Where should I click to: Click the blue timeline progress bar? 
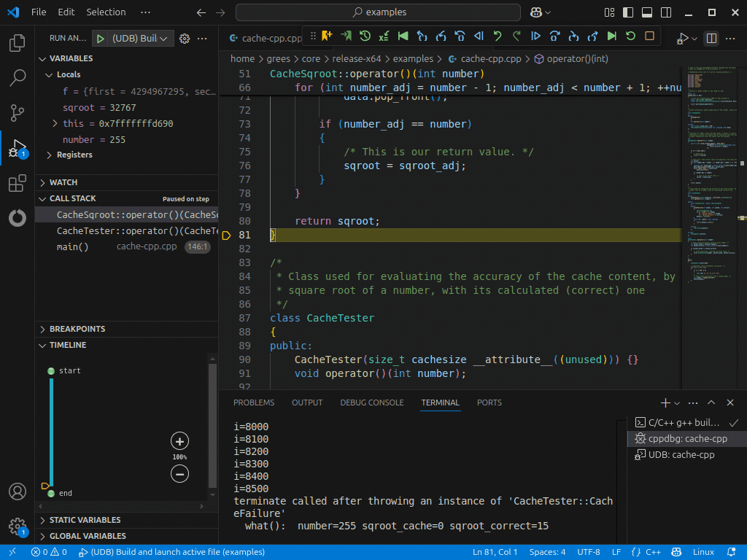52,432
